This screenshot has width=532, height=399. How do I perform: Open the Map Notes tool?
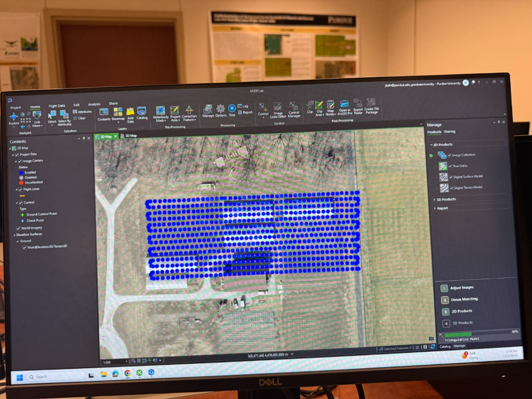pyautogui.click(x=330, y=109)
